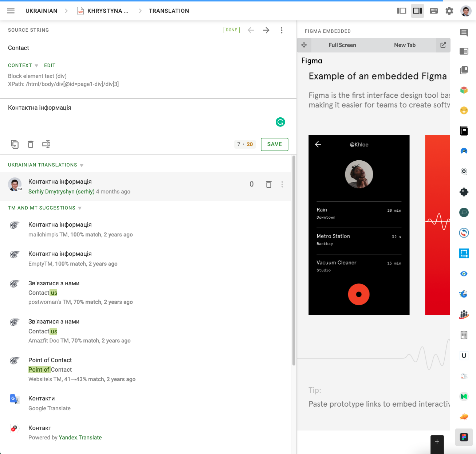Open the blue-red sync arrows app
The width and height of the screenshot is (476, 454).
(x=464, y=233)
